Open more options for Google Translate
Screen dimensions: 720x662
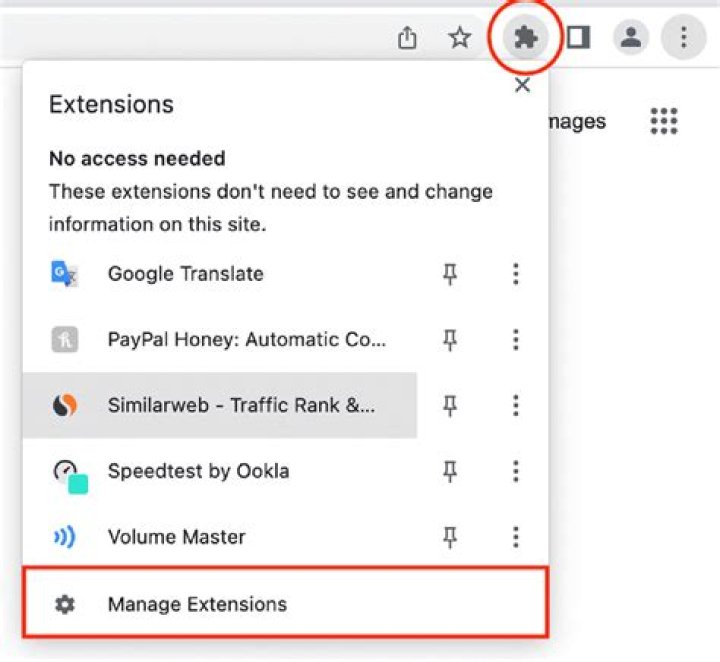[516, 274]
